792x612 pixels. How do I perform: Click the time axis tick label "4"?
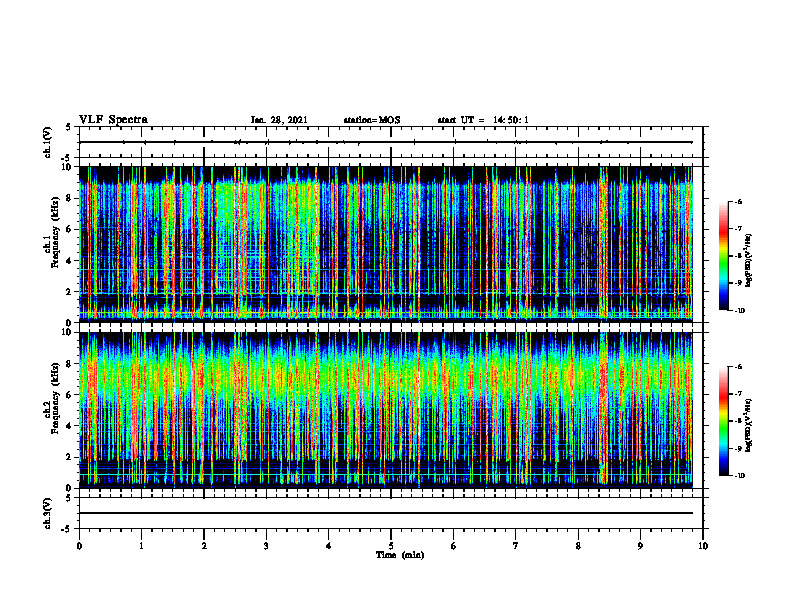(329, 546)
